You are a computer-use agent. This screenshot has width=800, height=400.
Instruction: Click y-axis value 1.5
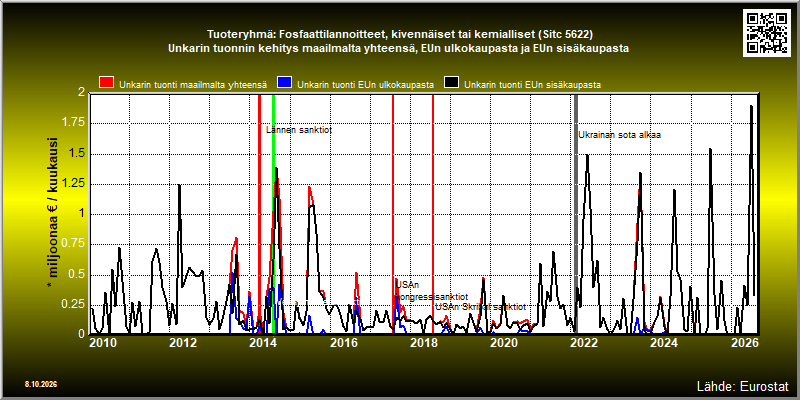tap(78, 154)
